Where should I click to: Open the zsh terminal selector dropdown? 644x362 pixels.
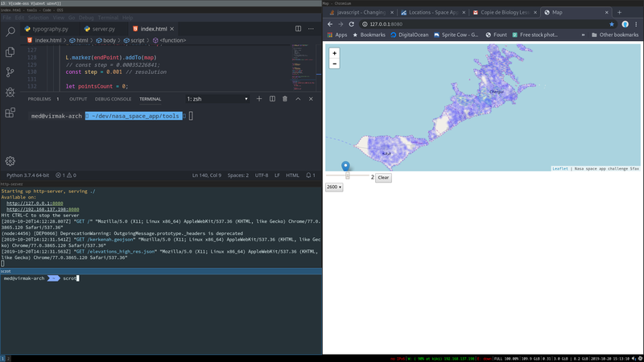tap(217, 99)
